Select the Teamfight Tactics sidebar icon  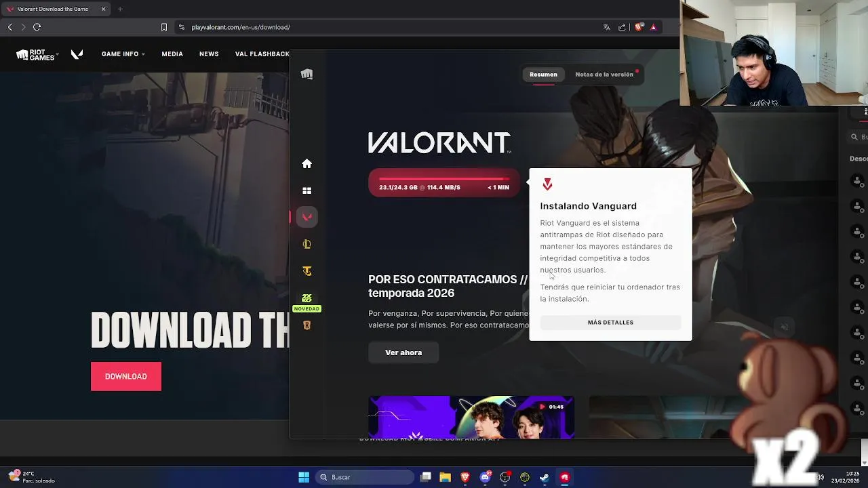[x=307, y=271]
